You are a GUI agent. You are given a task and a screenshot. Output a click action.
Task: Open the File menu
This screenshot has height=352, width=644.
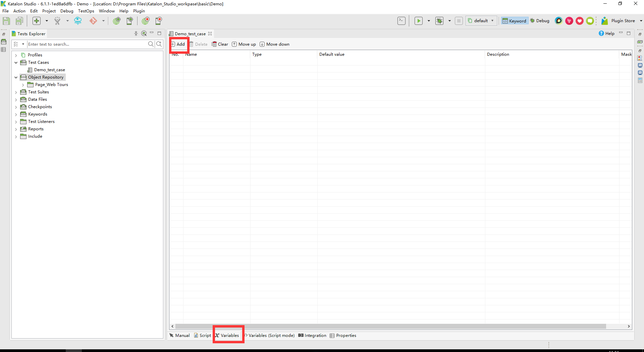[5, 11]
